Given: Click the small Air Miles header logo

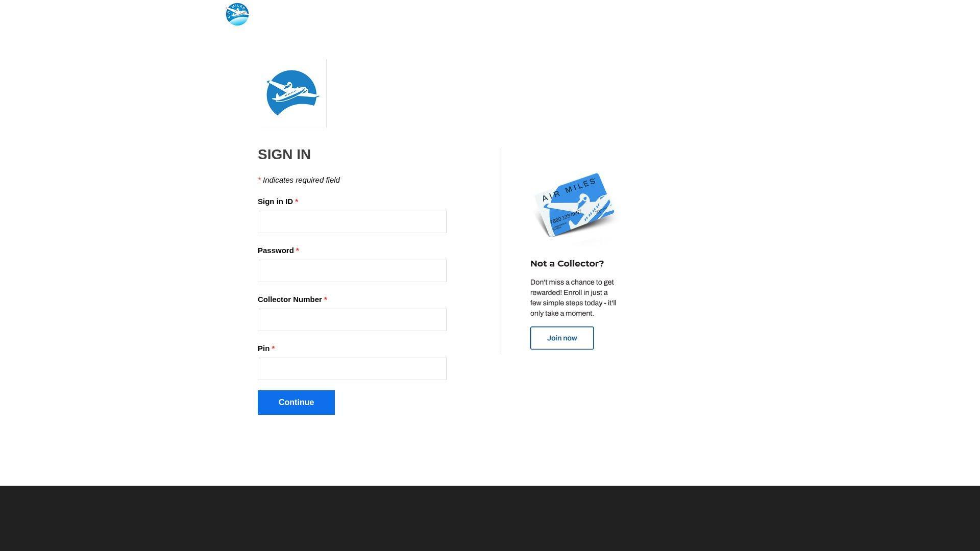Looking at the screenshot, I should click(x=237, y=14).
